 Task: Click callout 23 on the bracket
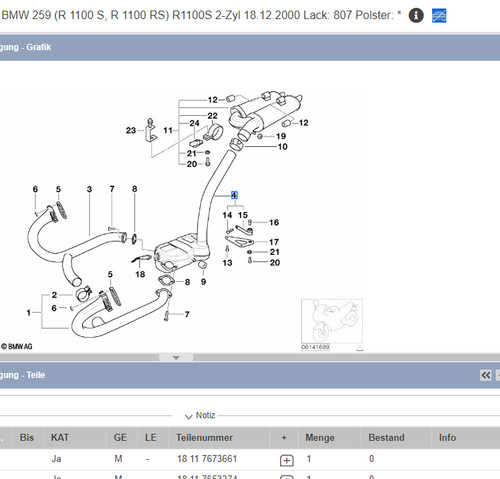(131, 130)
